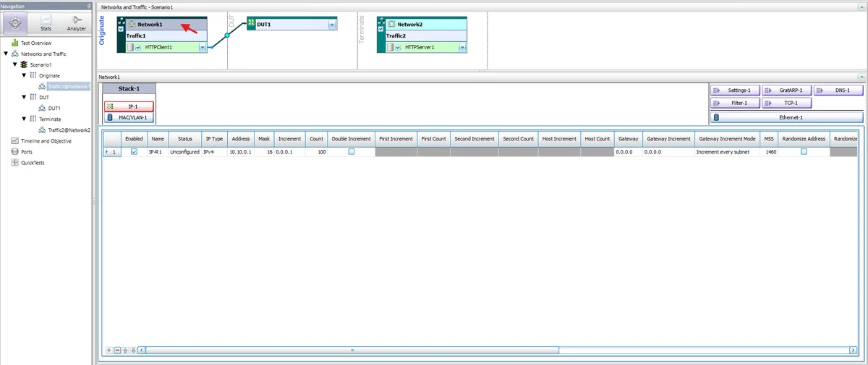
Task: Open the TCP-1 plugin button
Action: click(x=786, y=103)
